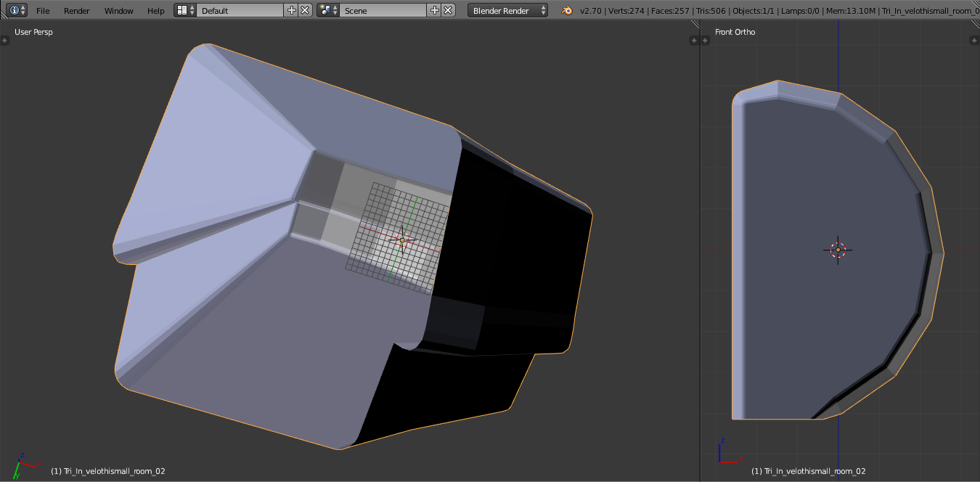Viewport: 980px width, 482px height.
Task: Open the Info editor type selector
Action: point(17,10)
